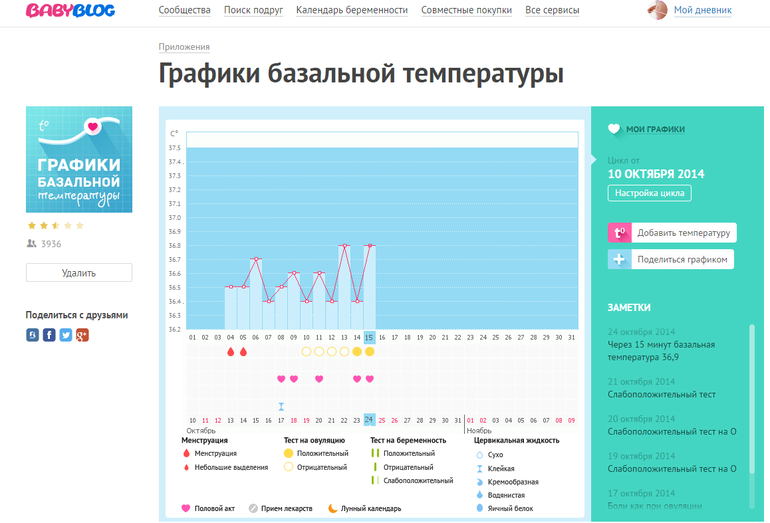Click the cervical fluid marker on day 08
The height and width of the screenshot is (523, 770).
281,407
